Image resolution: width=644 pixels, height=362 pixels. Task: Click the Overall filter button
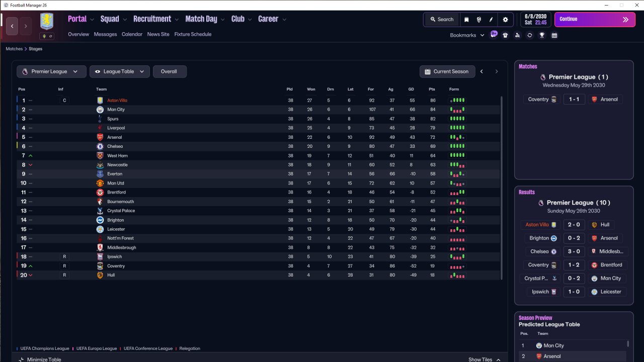(170, 71)
